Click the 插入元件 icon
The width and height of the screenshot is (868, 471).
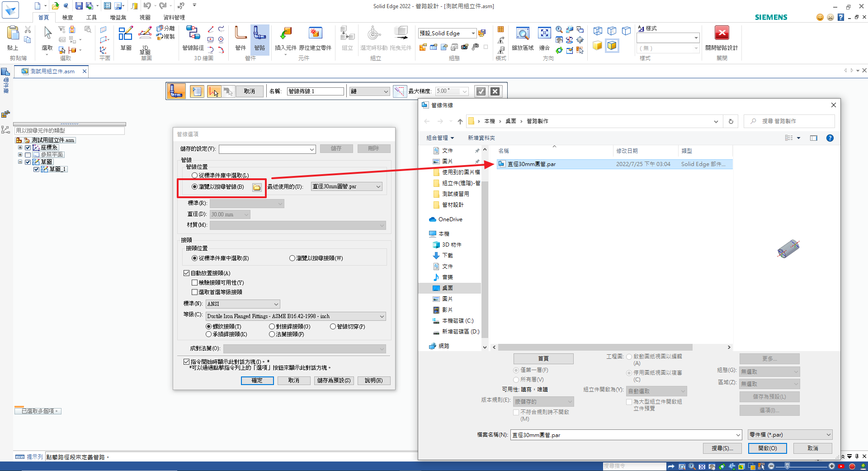[x=286, y=34]
